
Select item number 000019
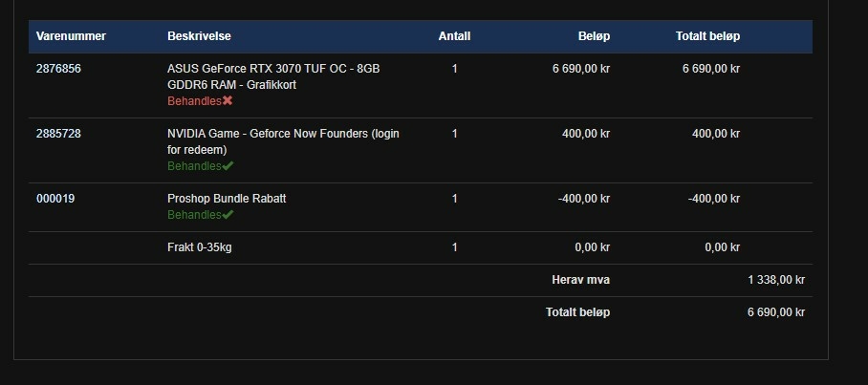click(55, 198)
